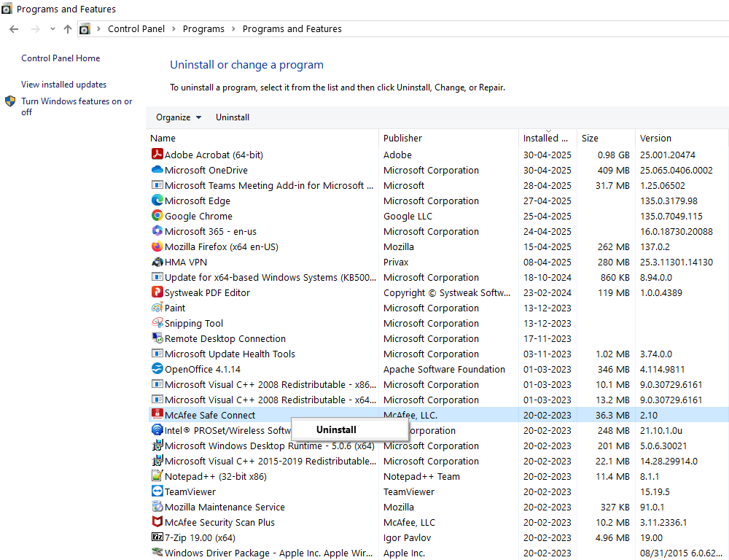729x560 pixels.
Task: Expand breadcrumb chevron after Programs
Action: point(233,29)
